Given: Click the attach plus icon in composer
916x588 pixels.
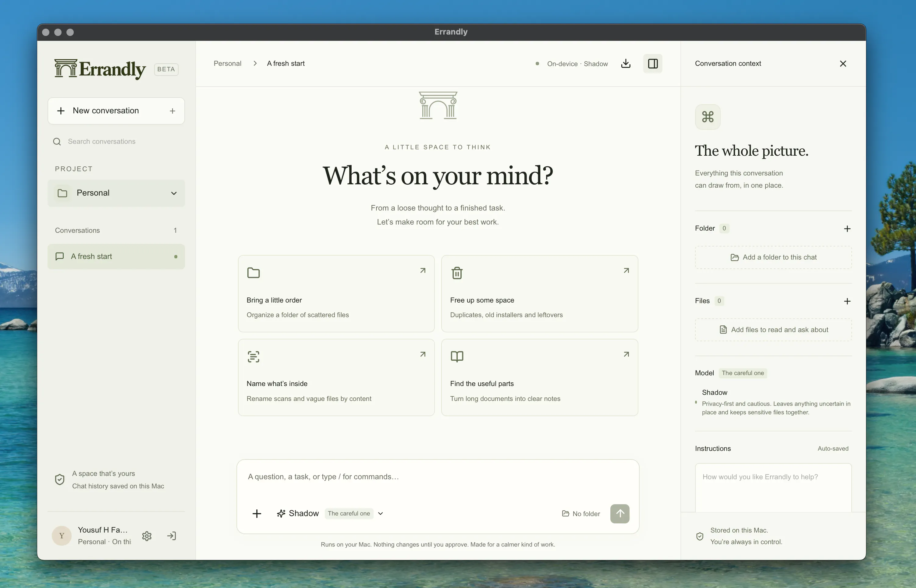Looking at the screenshot, I should click(x=257, y=514).
